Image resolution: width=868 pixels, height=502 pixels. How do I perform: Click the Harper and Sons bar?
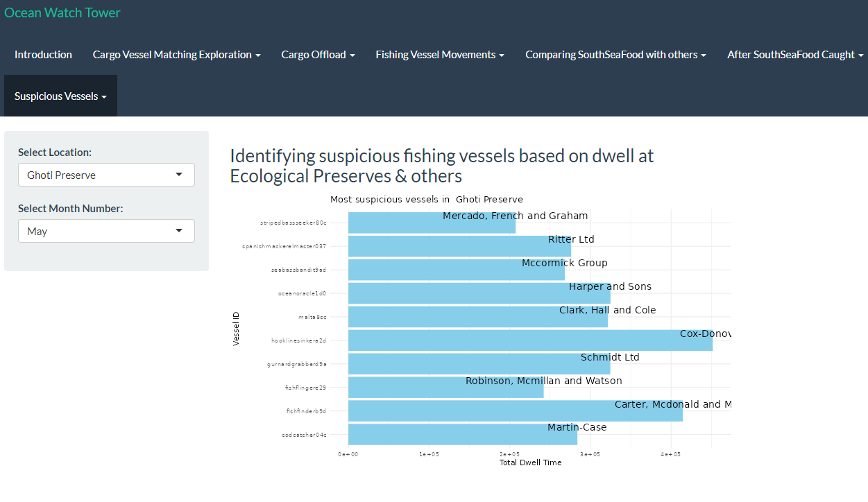(479, 293)
